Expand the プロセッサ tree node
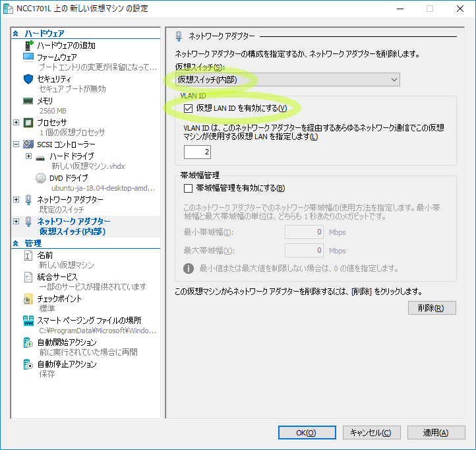 point(16,123)
